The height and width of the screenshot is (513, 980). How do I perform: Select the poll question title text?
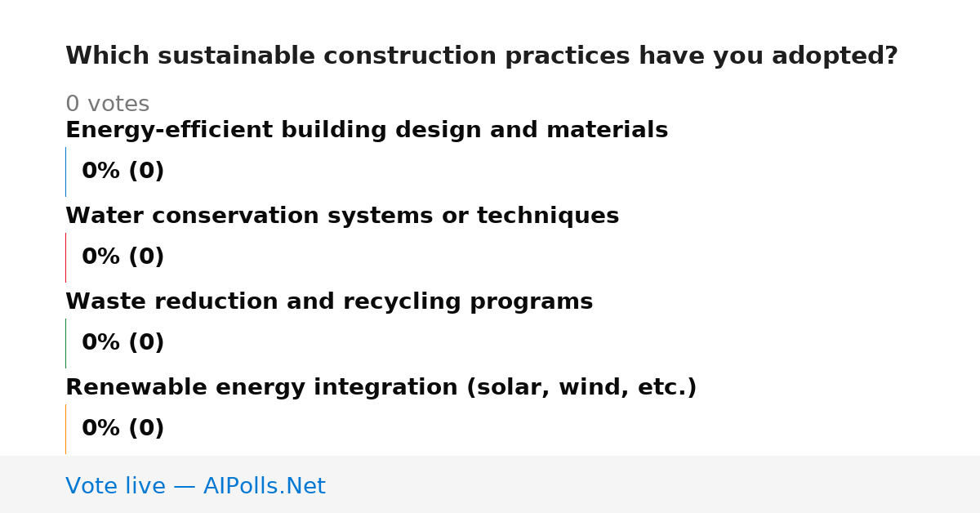[x=482, y=56]
